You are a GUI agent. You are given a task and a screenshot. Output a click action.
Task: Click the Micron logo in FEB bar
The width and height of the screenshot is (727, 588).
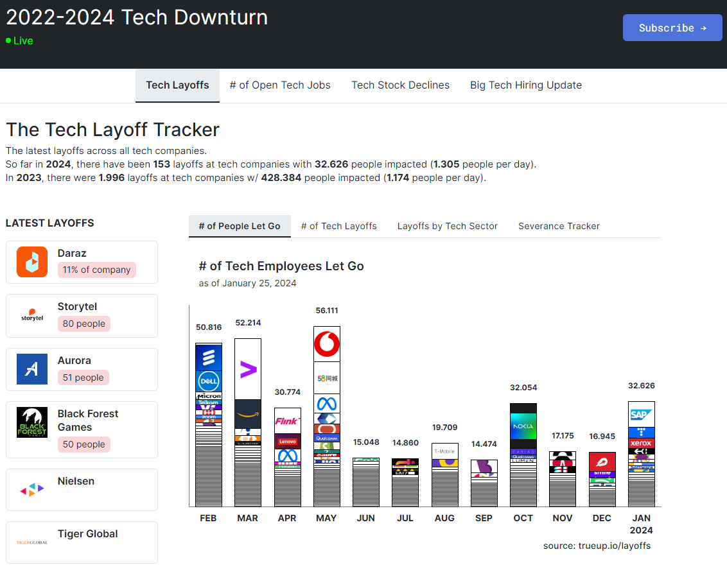click(209, 396)
